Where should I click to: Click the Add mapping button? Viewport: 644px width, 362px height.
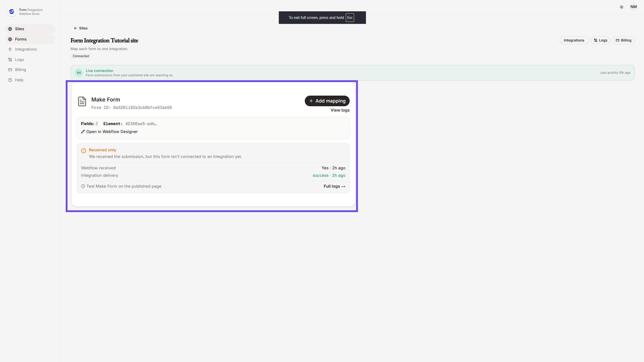tap(327, 101)
